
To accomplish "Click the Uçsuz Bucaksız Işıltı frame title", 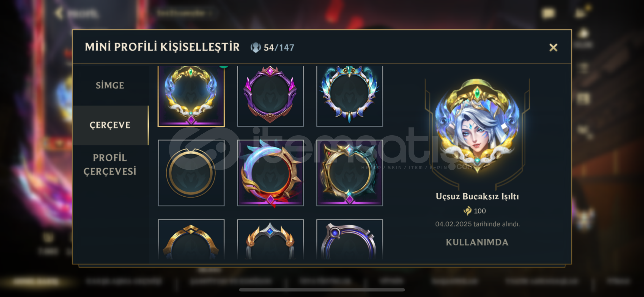I will pyautogui.click(x=477, y=196).
